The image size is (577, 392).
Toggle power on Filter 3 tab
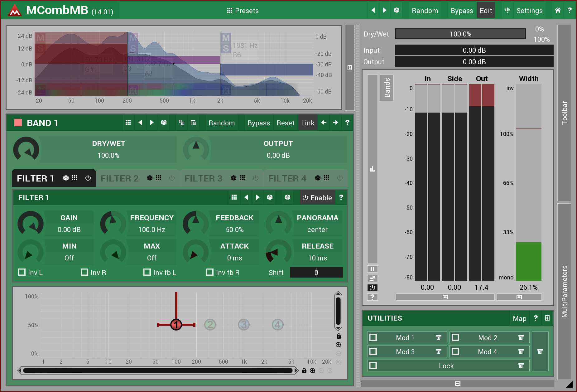(x=256, y=178)
